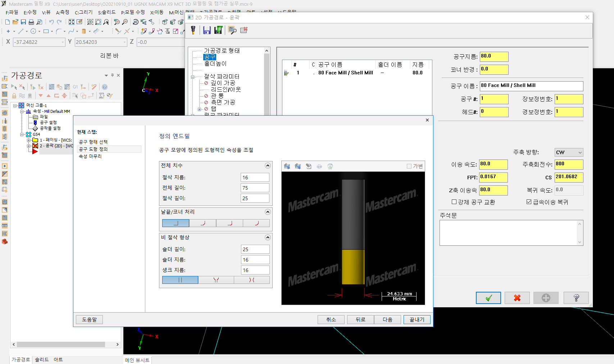The width and height of the screenshot is (614, 364).
Task: Click the recycle icon above tool preview
Action: (330, 166)
